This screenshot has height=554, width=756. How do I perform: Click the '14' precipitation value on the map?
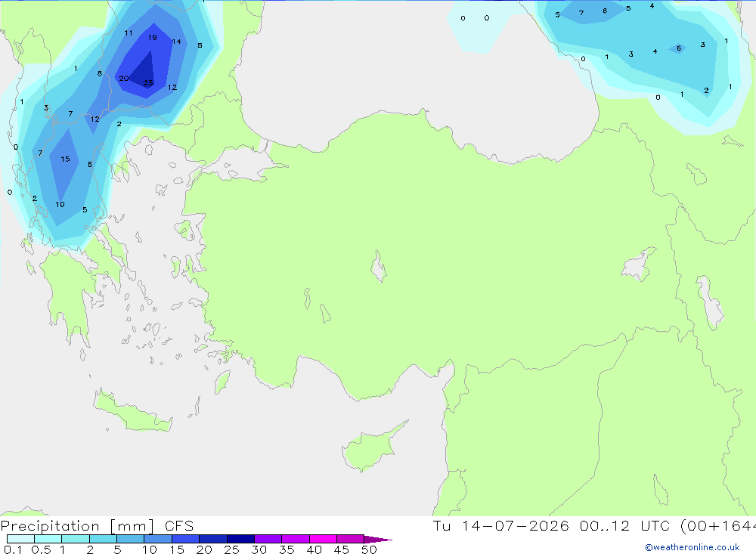pyautogui.click(x=176, y=42)
